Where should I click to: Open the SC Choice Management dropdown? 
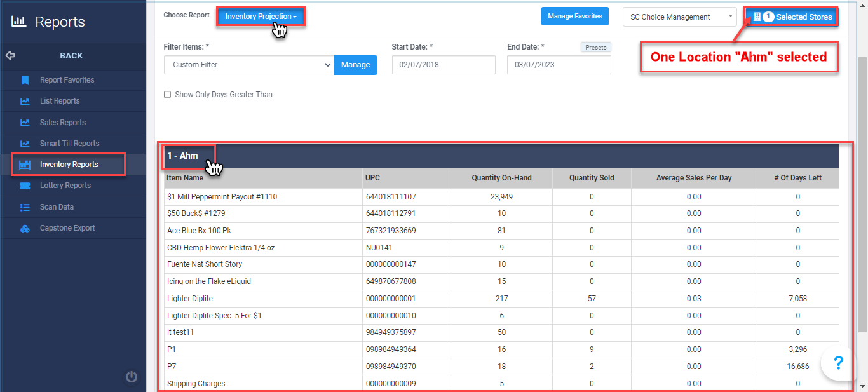coord(679,17)
